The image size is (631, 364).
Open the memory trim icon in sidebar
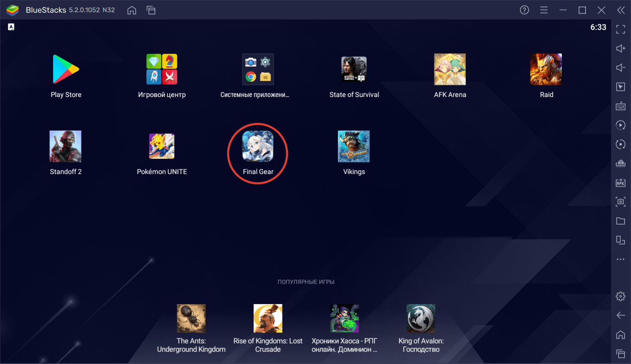click(621, 163)
